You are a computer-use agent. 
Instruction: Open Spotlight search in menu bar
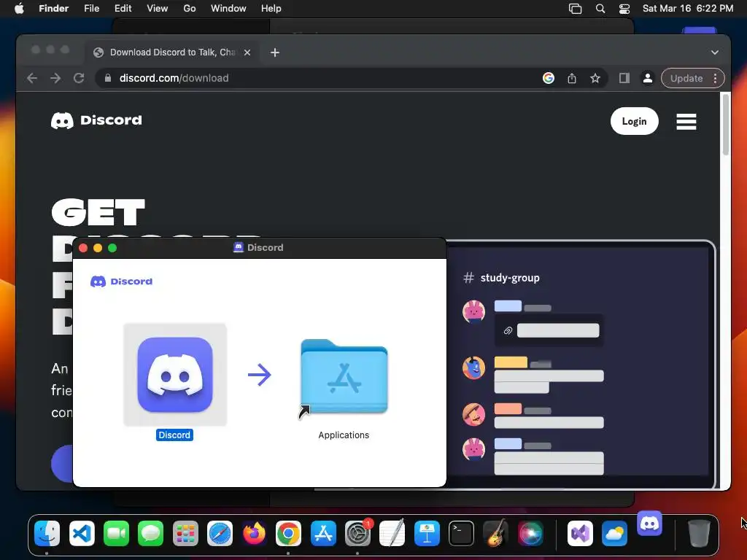(x=600, y=9)
